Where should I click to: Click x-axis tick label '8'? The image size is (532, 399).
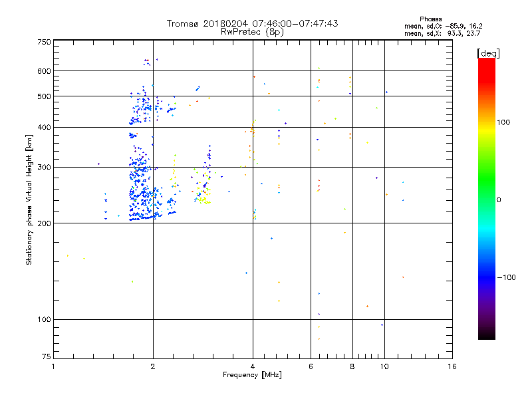click(352, 366)
